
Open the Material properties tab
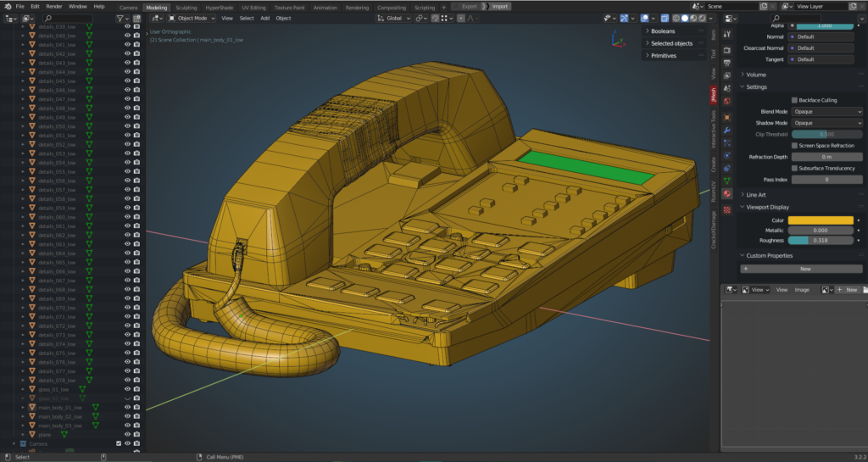(726, 193)
